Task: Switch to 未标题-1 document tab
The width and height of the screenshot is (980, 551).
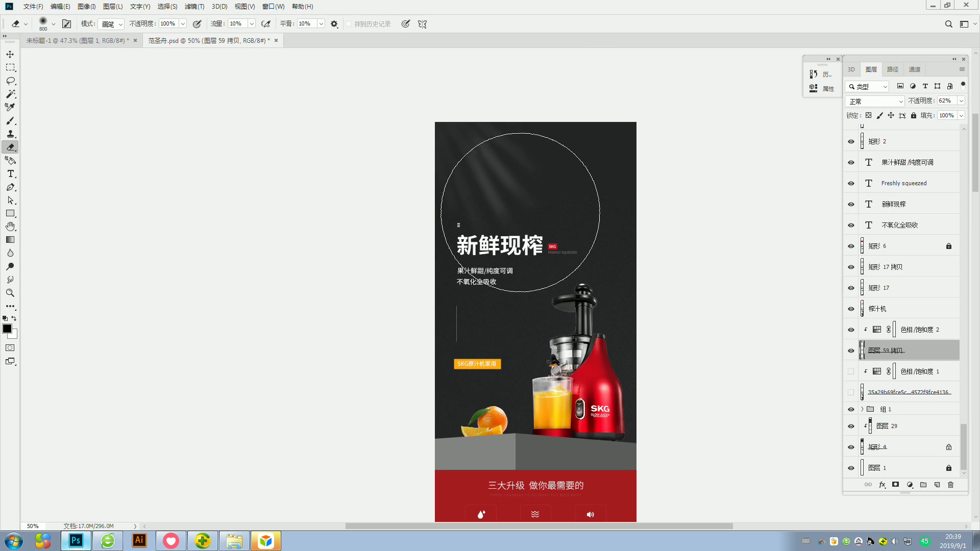Action: point(77,40)
